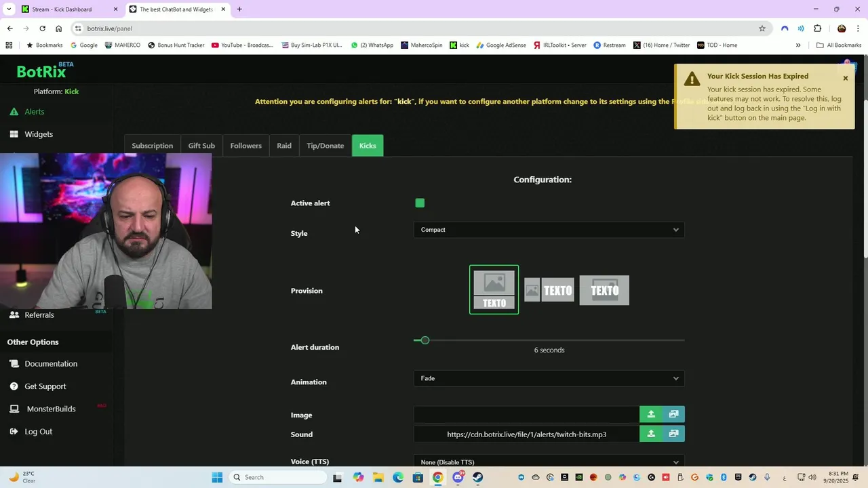Switch to the Subscription alerts tab
The width and height of the screenshot is (868, 488).
click(x=152, y=146)
